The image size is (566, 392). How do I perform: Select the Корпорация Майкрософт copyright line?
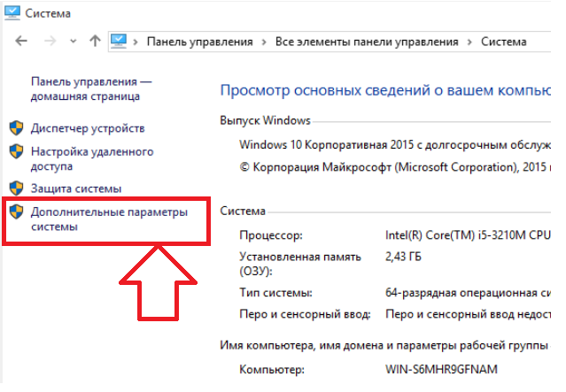(x=395, y=167)
